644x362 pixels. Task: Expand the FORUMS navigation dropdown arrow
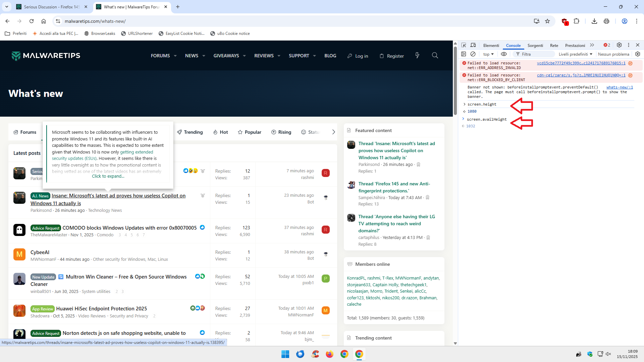[x=175, y=56]
